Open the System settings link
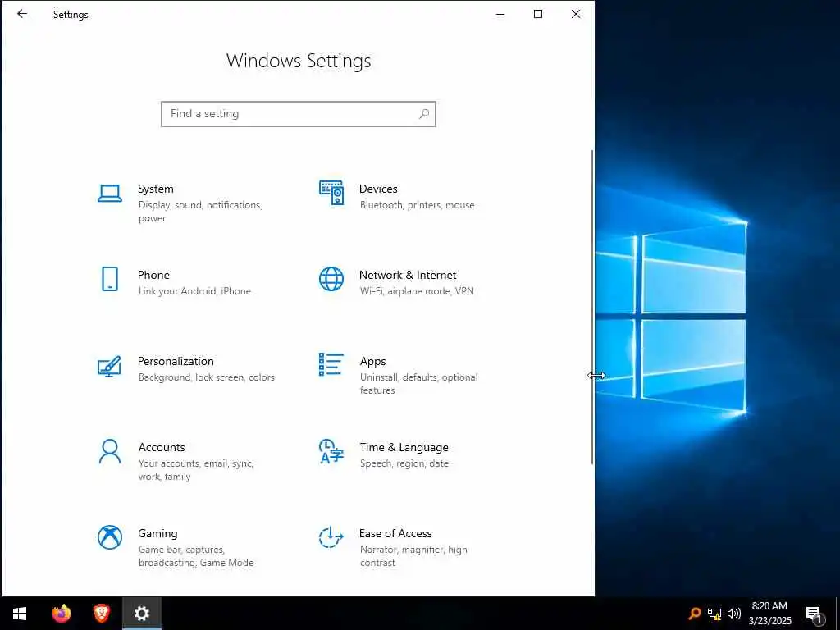This screenshot has height=630, width=840. pyautogui.click(x=155, y=189)
